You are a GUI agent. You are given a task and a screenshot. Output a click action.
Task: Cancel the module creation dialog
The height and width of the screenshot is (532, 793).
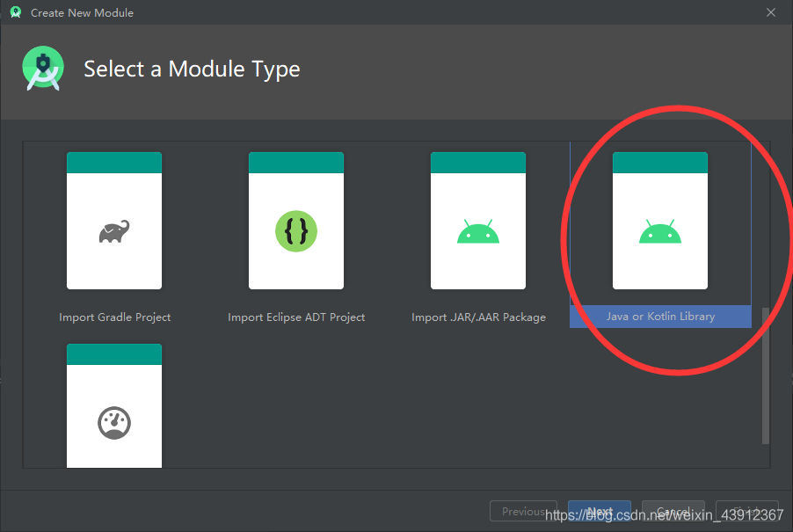click(x=673, y=511)
